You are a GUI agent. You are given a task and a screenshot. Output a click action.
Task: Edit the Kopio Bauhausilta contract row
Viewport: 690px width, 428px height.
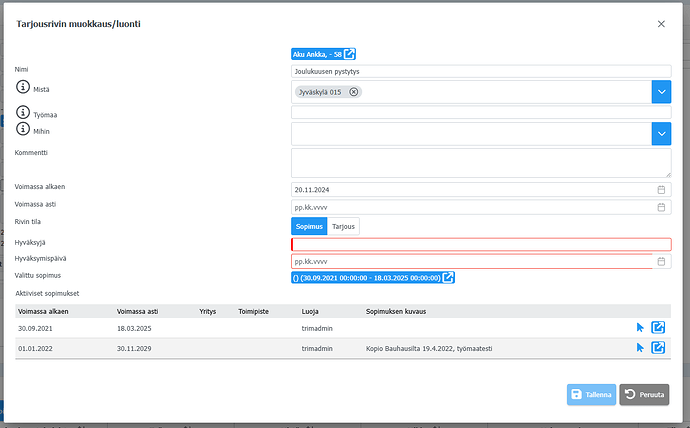pyautogui.click(x=658, y=348)
